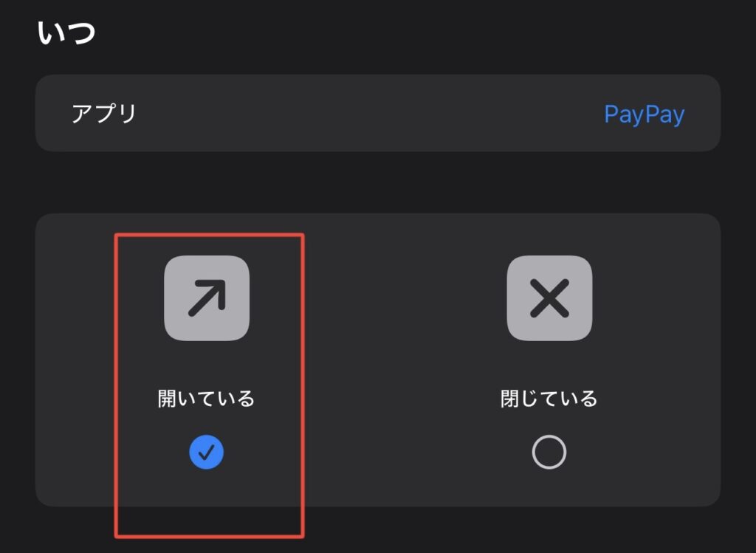The image size is (756, 553).
Task: Select the X icon for app closed
Action: click(x=549, y=298)
